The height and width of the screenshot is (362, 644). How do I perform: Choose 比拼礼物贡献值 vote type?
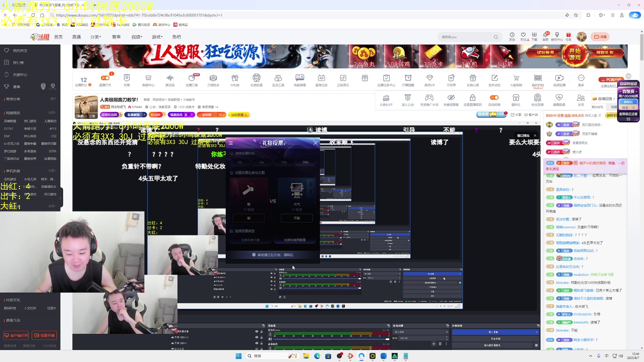(295, 240)
